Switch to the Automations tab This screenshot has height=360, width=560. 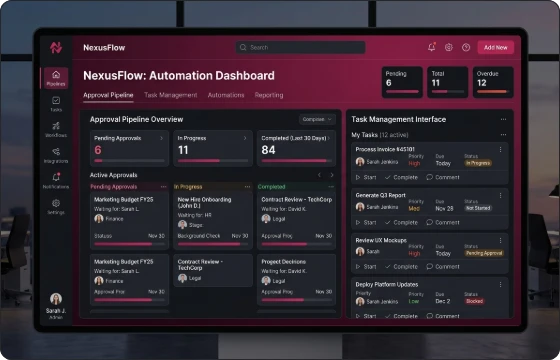pos(226,95)
